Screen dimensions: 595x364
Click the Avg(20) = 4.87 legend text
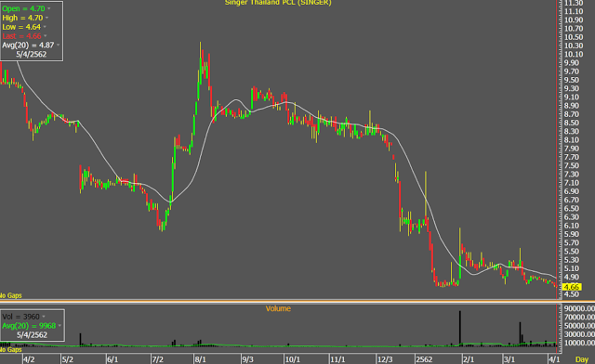[28, 45]
